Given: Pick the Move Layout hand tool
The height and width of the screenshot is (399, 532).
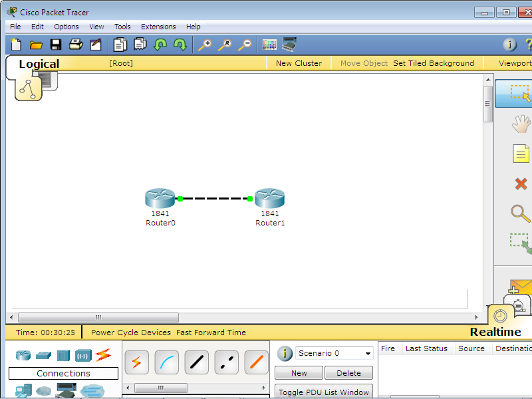Looking at the screenshot, I should 521,124.
